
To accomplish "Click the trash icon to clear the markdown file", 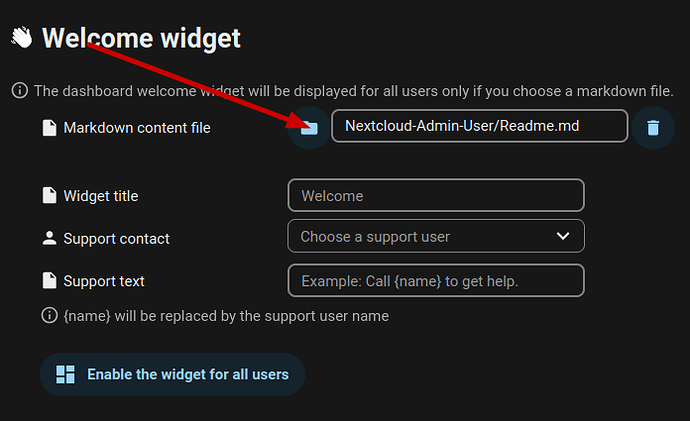I will (653, 127).
